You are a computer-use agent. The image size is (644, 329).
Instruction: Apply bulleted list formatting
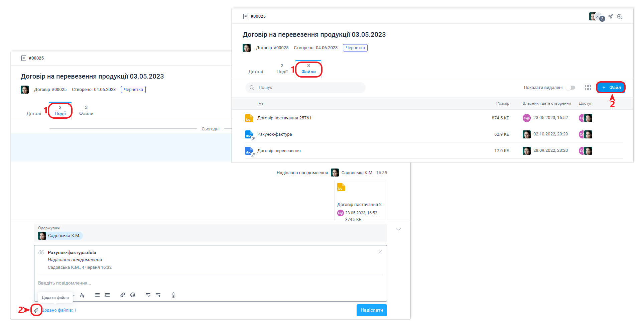pyautogui.click(x=97, y=295)
